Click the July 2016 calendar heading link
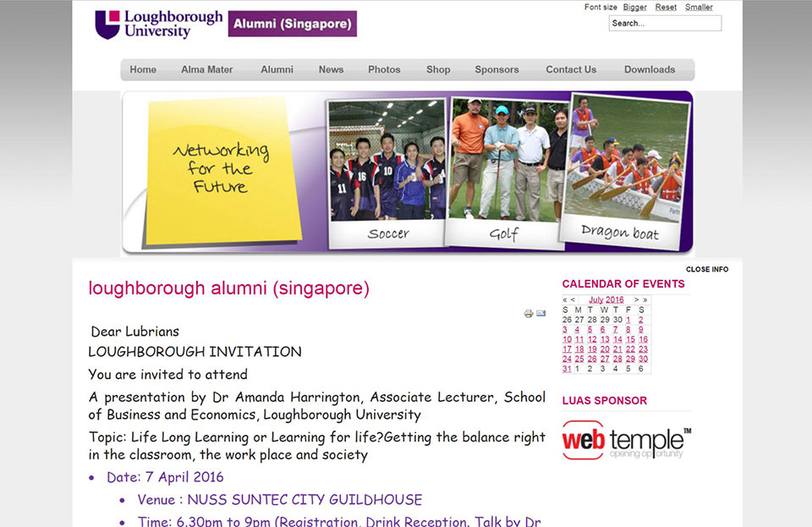812x527 pixels. [606, 299]
